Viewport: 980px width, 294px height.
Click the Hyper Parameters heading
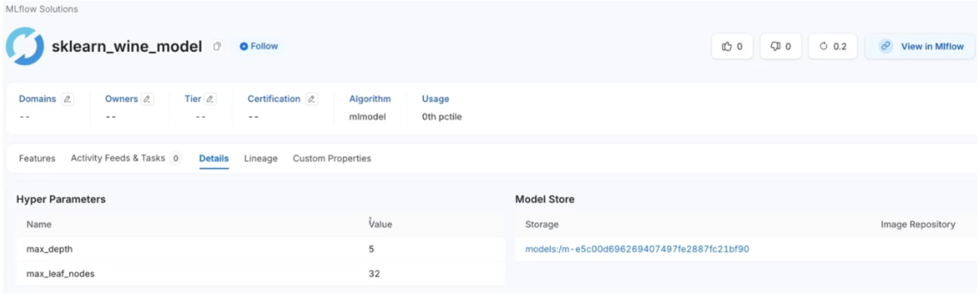tap(61, 199)
